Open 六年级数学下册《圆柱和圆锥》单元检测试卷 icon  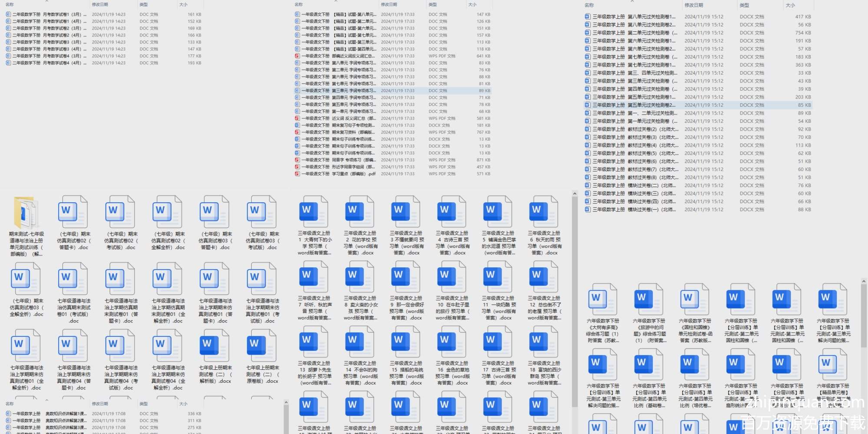point(694,300)
